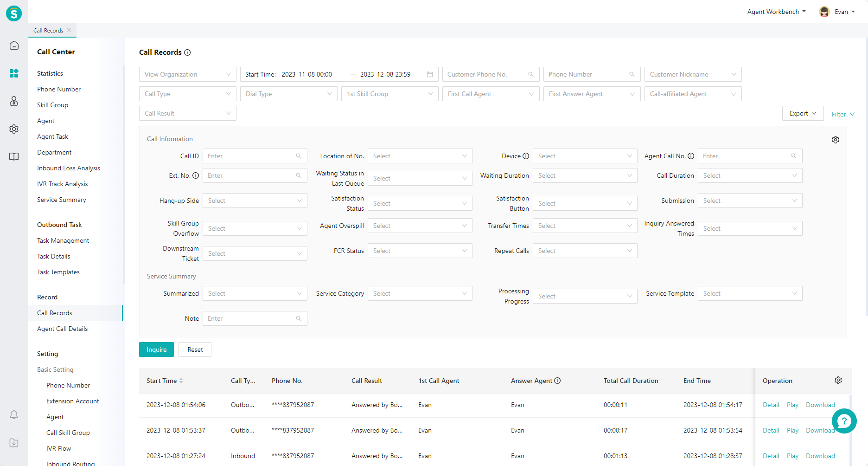Click the Reset button
Viewport: 868px width, 466px height.
pos(195,349)
